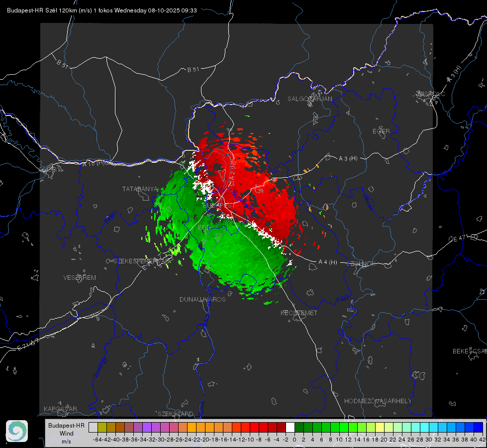Select the Budapest-HR Wind m/s legend title
The width and height of the screenshot is (487, 448).
pos(67,434)
